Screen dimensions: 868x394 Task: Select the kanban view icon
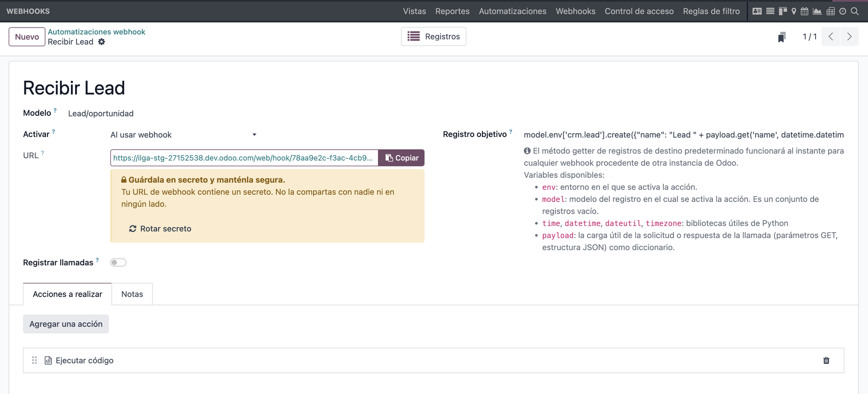point(783,11)
